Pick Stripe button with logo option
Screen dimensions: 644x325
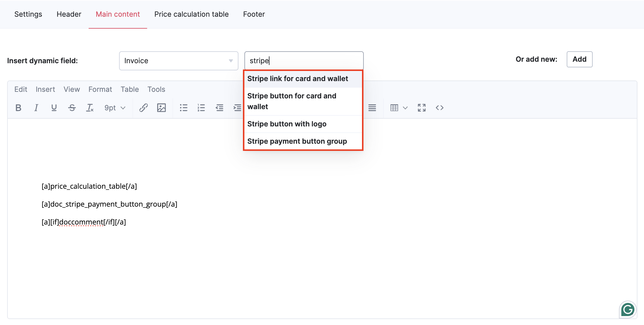pyautogui.click(x=303, y=124)
